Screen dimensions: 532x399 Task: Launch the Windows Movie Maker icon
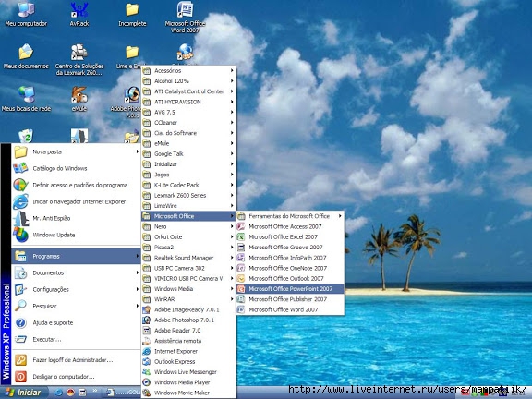[146, 393]
